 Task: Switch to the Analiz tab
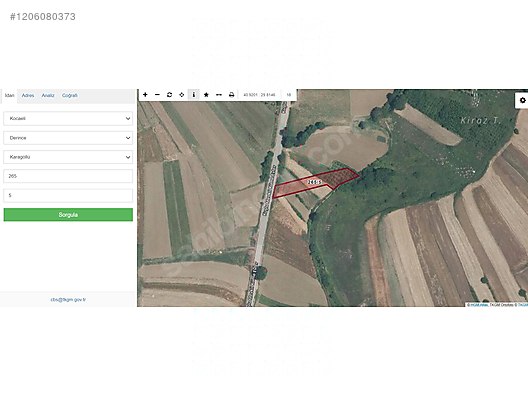[x=48, y=96]
